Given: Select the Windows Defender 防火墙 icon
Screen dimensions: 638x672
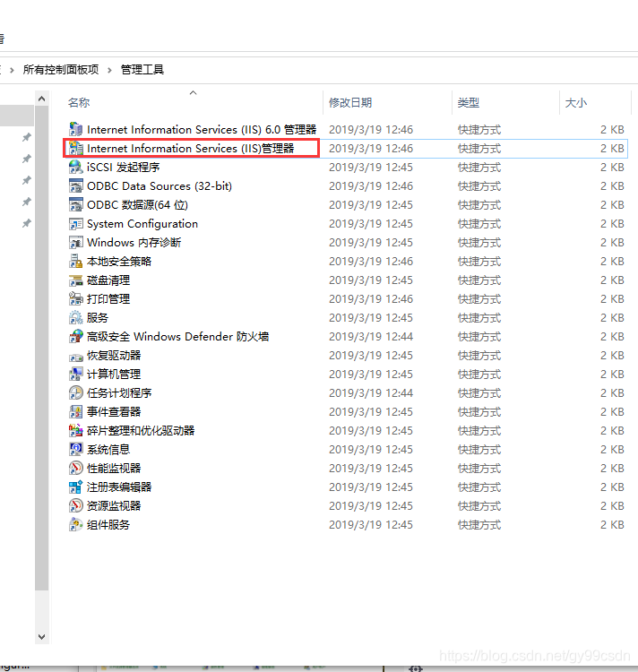Looking at the screenshot, I should pyautogui.click(x=76, y=336).
